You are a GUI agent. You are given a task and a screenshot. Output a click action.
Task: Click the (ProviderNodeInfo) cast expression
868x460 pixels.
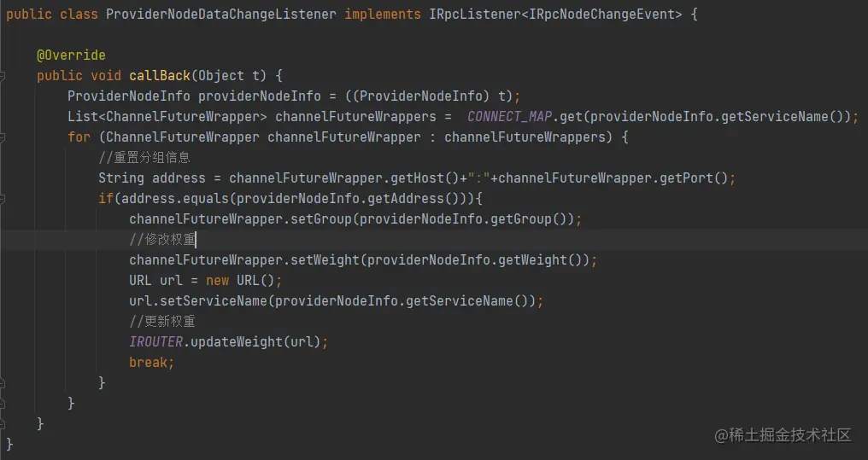tap(420, 96)
